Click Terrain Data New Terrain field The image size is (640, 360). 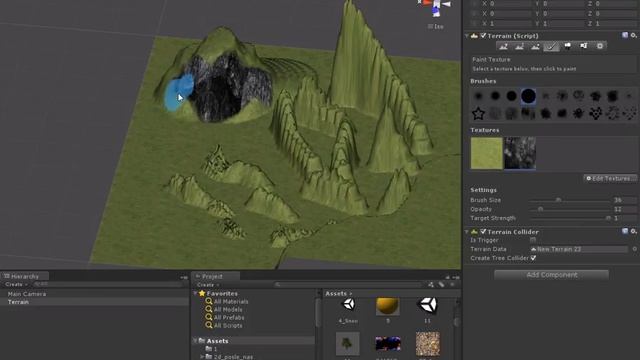pos(579,249)
